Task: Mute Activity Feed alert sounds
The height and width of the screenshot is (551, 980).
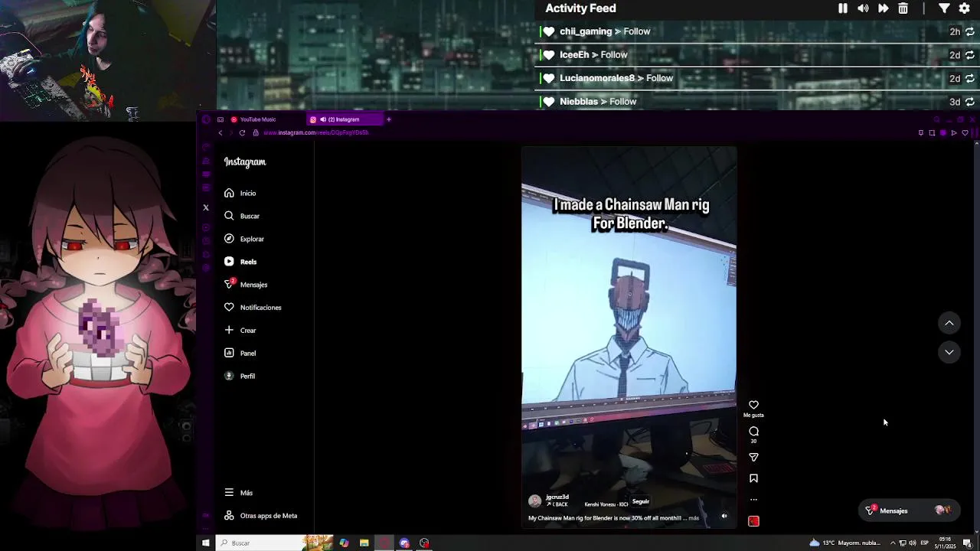Action: pos(863,8)
